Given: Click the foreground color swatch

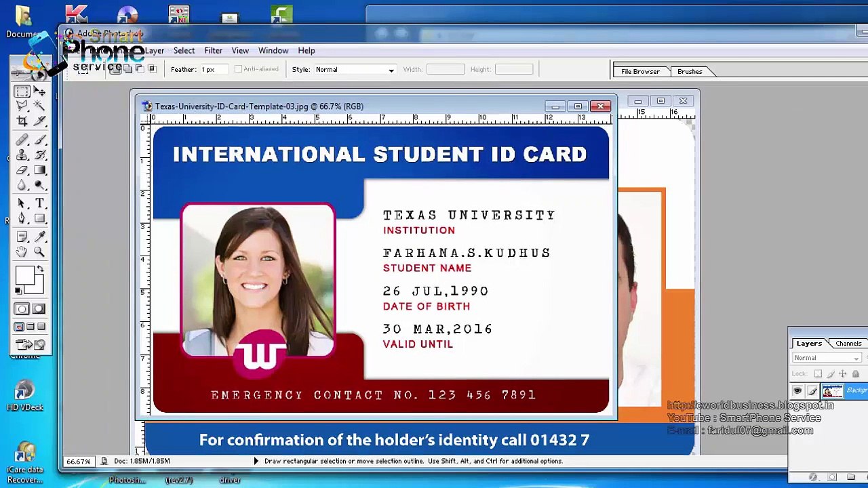Looking at the screenshot, I should pos(24,274).
